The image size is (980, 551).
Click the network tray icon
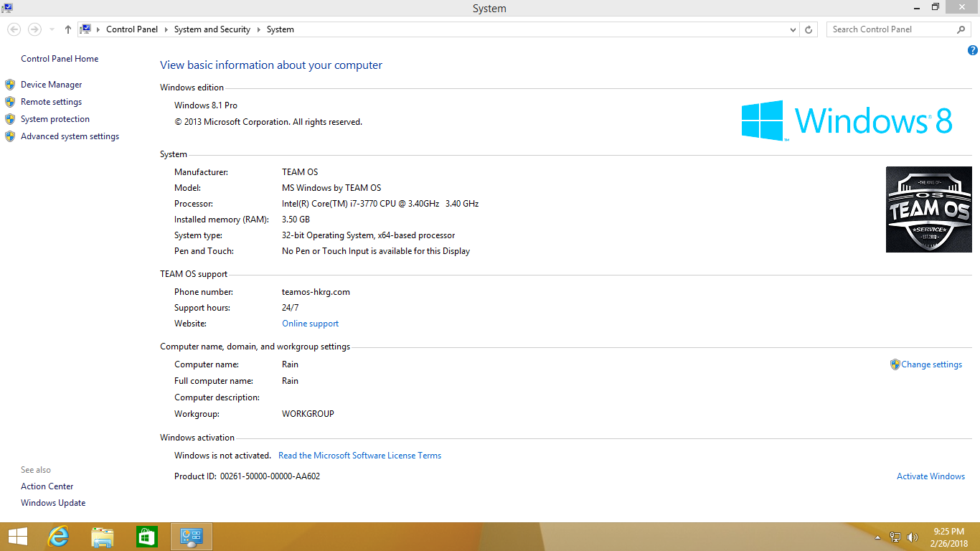(895, 537)
